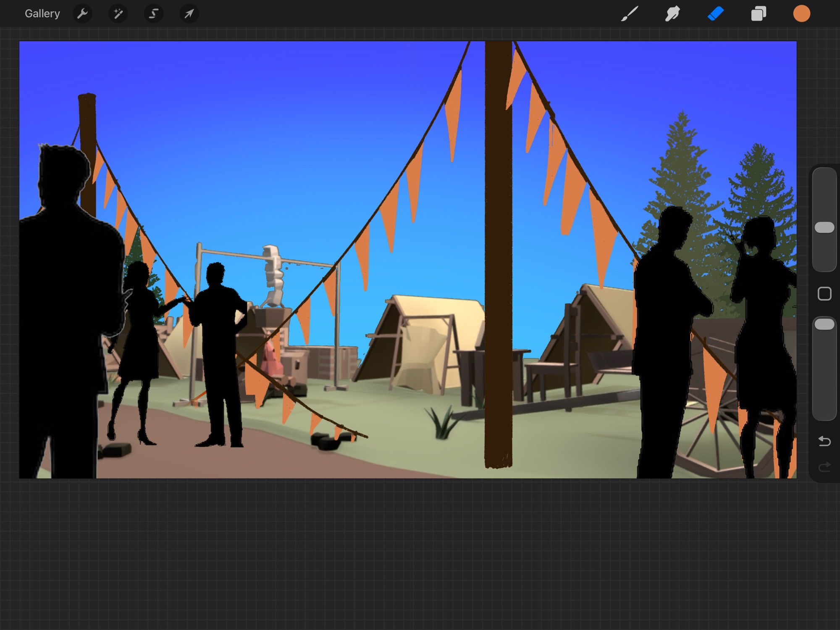The image size is (840, 630).
Task: Open the Actions wrench menu
Action: (x=82, y=14)
